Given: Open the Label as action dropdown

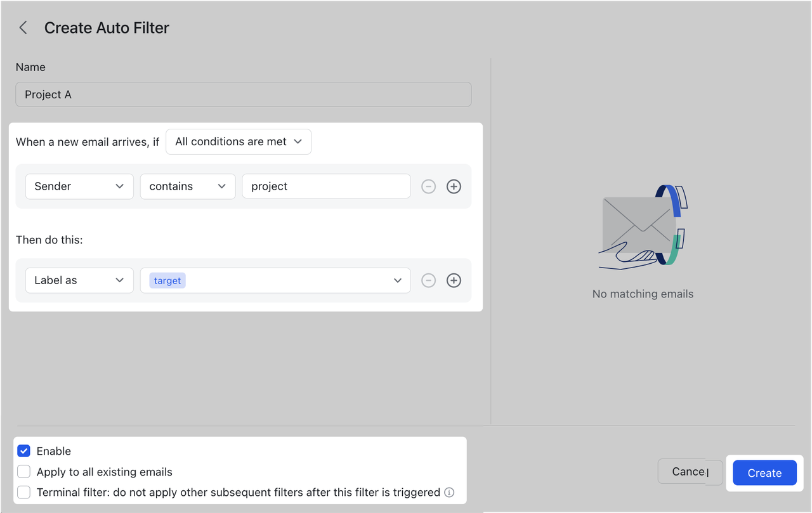Looking at the screenshot, I should (79, 280).
